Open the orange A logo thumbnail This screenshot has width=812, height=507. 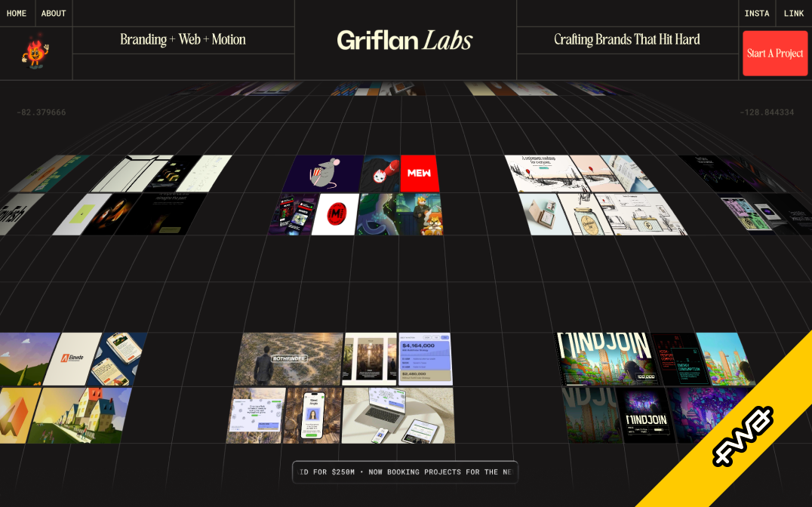click(17, 416)
